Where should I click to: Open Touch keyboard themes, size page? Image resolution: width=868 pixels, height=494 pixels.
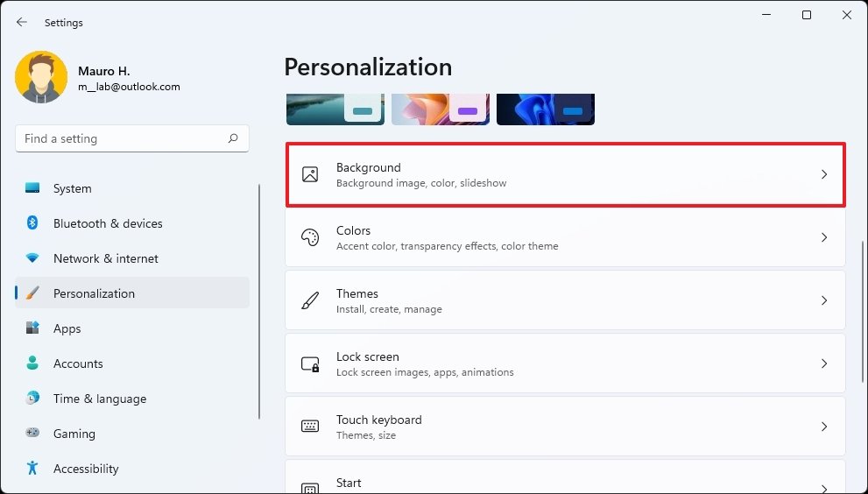click(565, 427)
